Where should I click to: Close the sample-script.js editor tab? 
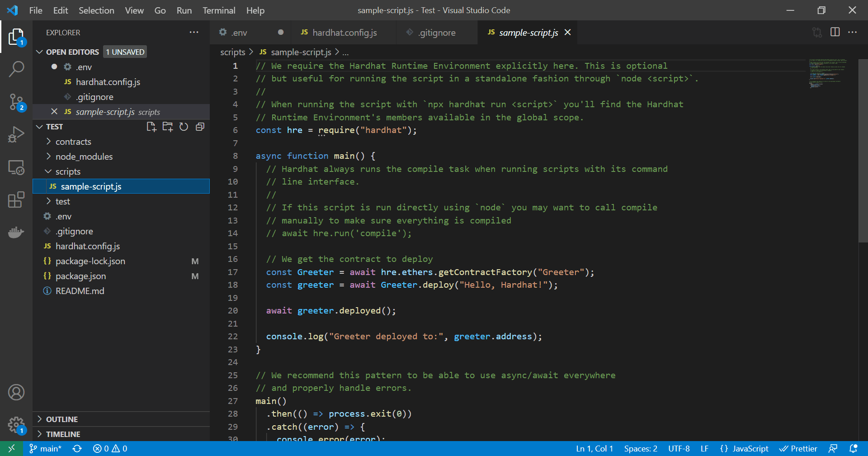tap(568, 32)
